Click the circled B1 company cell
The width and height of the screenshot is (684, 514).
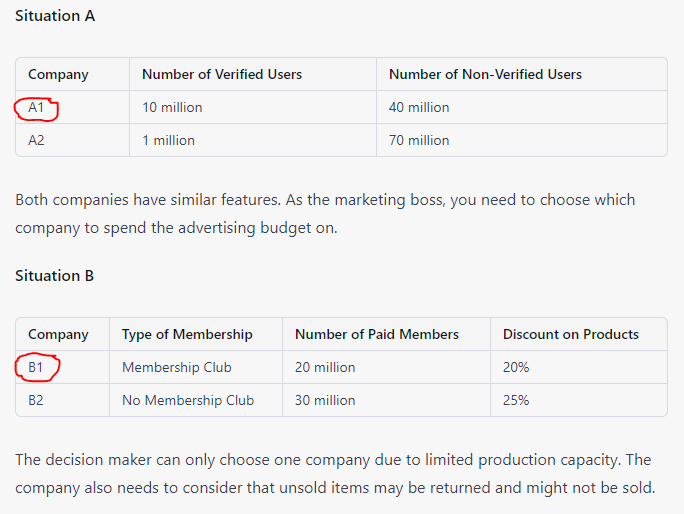(x=37, y=367)
